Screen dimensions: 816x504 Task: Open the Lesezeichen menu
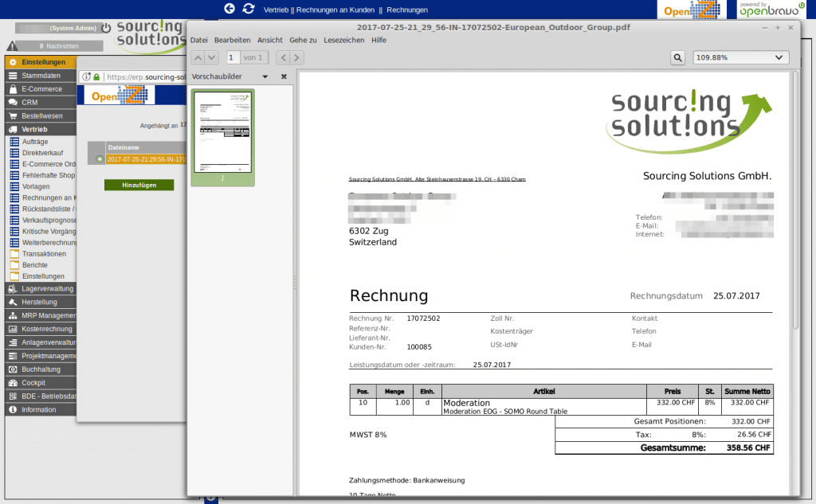[x=344, y=40]
